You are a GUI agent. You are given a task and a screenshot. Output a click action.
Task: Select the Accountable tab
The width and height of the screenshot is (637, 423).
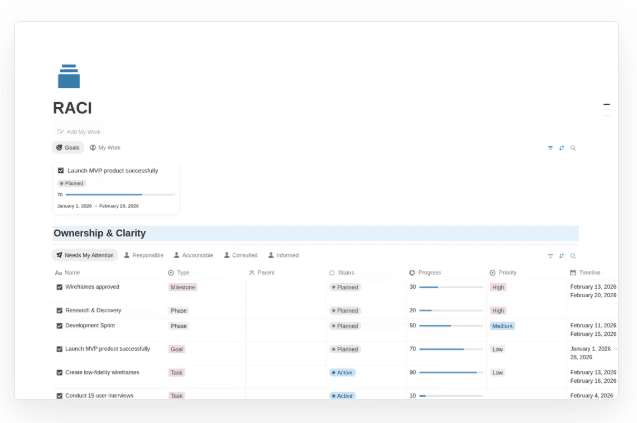click(x=193, y=255)
